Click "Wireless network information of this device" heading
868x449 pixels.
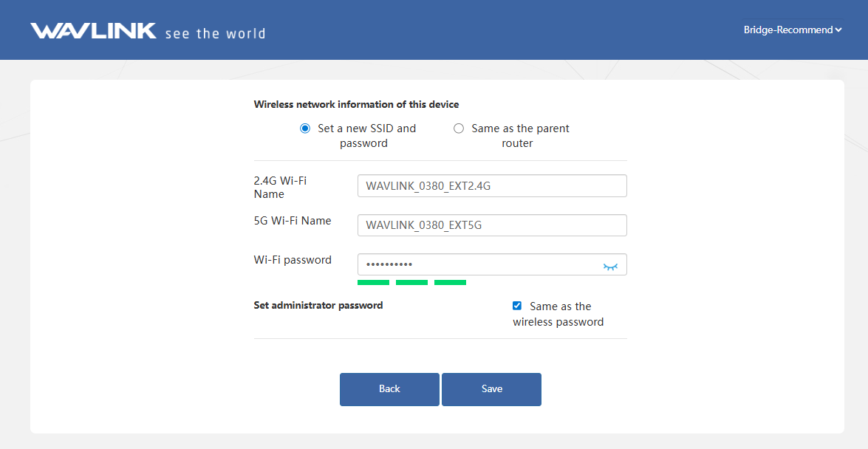point(356,104)
